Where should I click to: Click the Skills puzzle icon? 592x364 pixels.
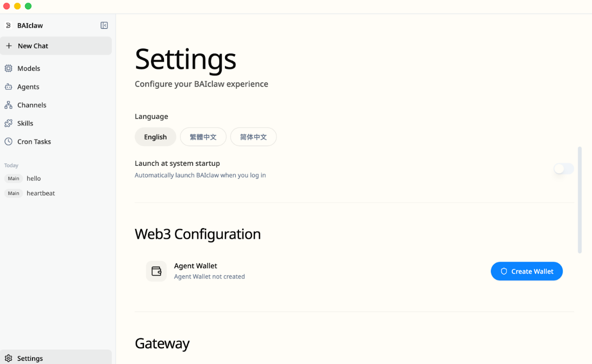click(8, 123)
